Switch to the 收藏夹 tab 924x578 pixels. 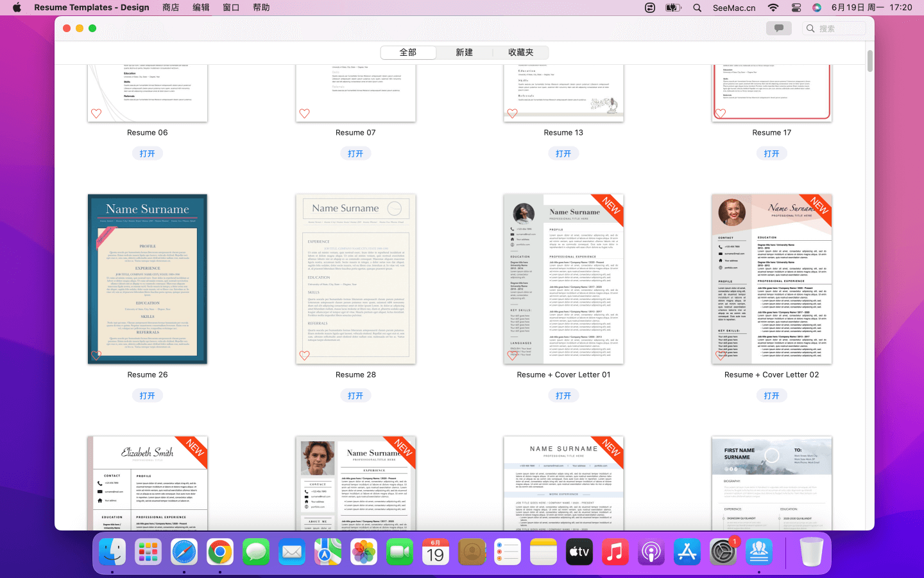(x=520, y=53)
